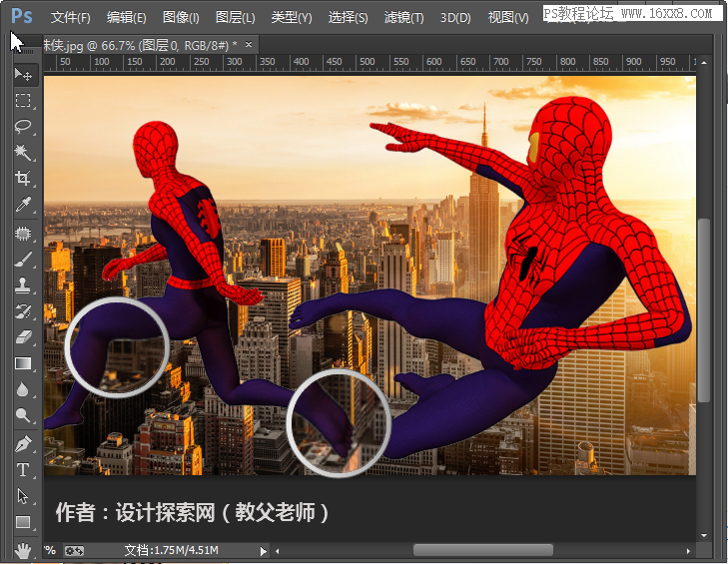Open the 文件(F) menu

click(x=71, y=18)
